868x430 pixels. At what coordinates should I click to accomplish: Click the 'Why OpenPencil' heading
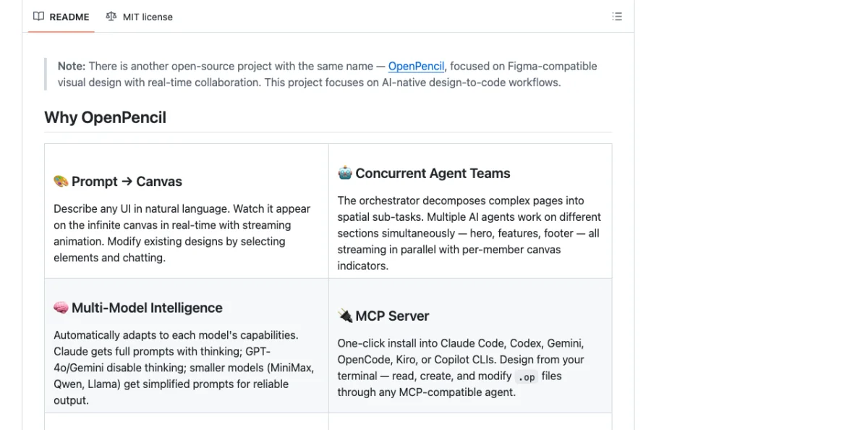tap(105, 117)
